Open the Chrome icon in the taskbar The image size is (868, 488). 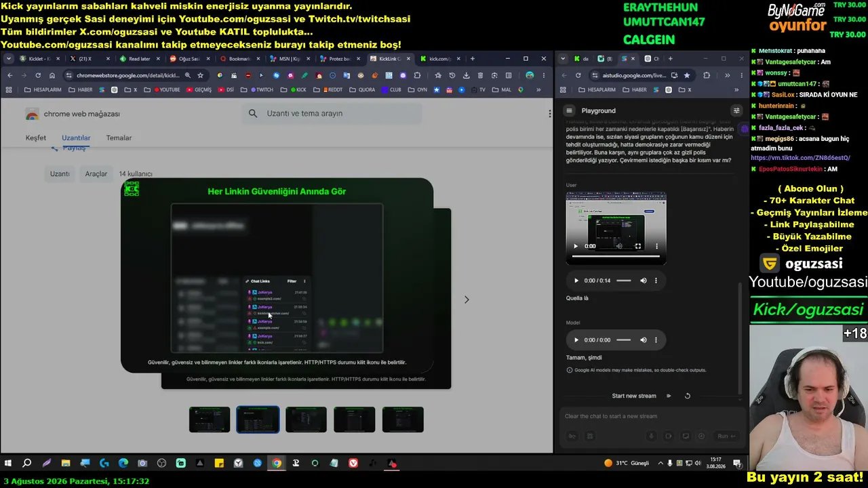pos(277,464)
